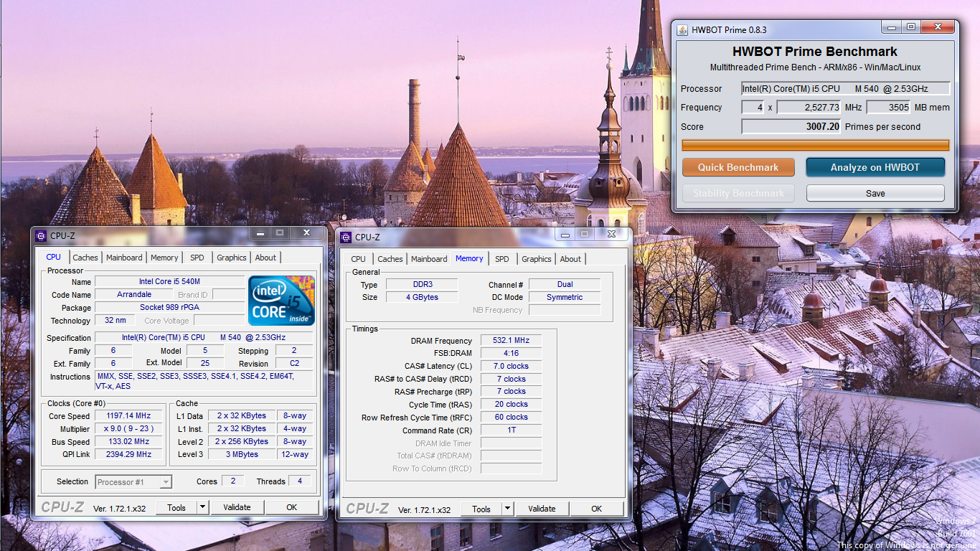Open the Mainboard tab in right CPU-Z window

tap(429, 259)
